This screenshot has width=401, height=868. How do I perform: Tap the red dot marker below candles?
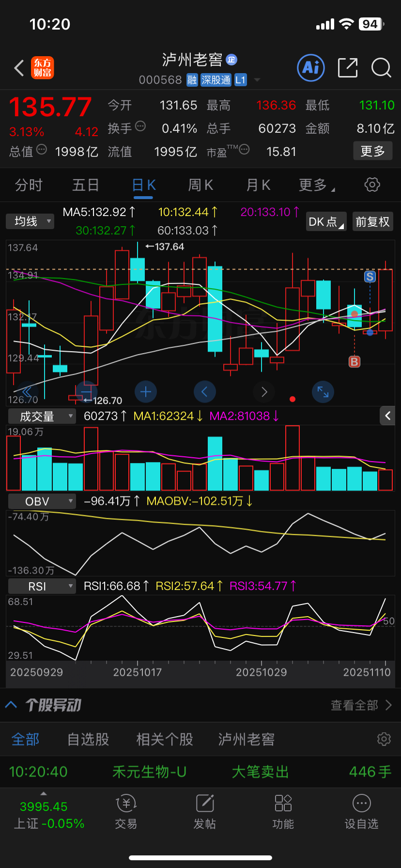coord(293,399)
